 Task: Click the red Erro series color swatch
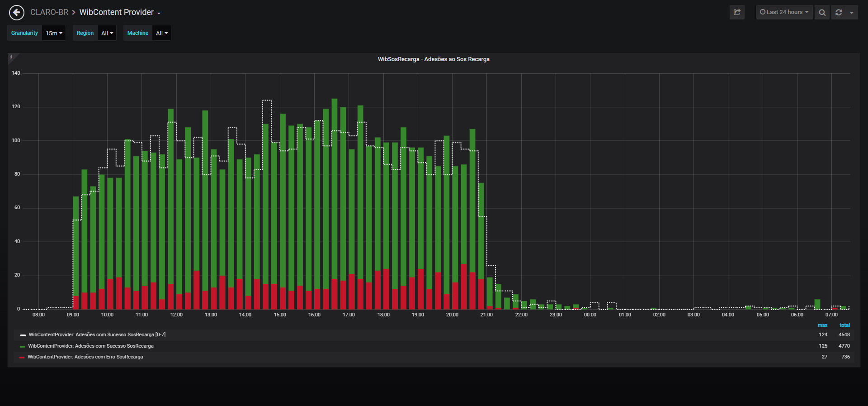[x=22, y=357]
